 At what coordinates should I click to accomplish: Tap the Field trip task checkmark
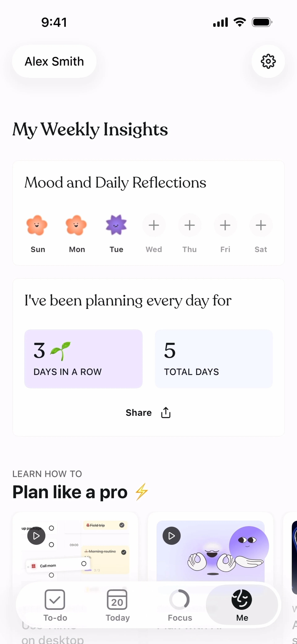[x=122, y=525]
